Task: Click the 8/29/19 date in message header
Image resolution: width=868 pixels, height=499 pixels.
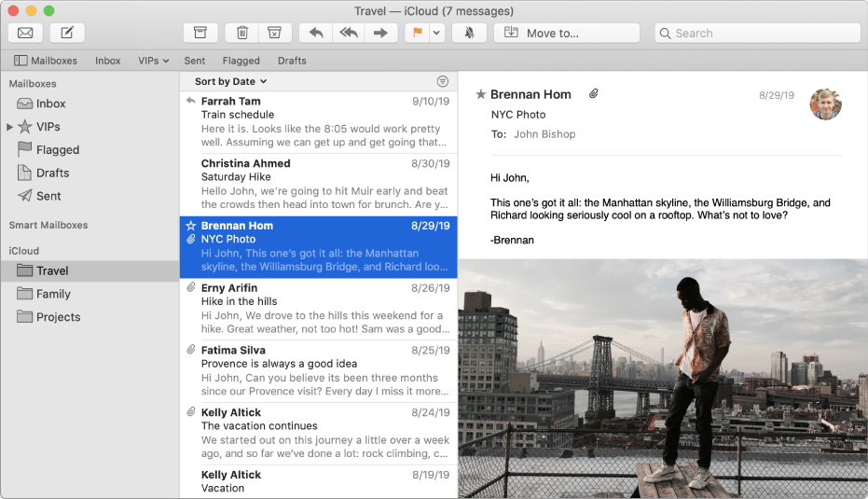Action: pyautogui.click(x=776, y=95)
